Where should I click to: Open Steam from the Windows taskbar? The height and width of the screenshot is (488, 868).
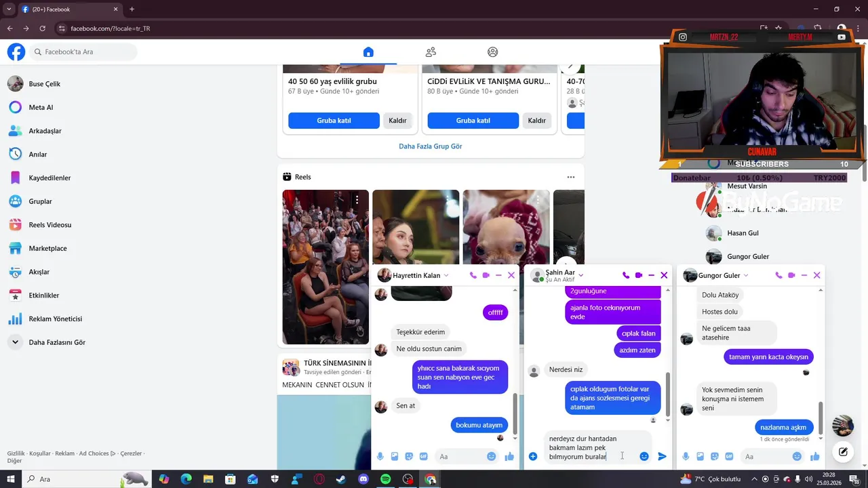tap(340, 479)
